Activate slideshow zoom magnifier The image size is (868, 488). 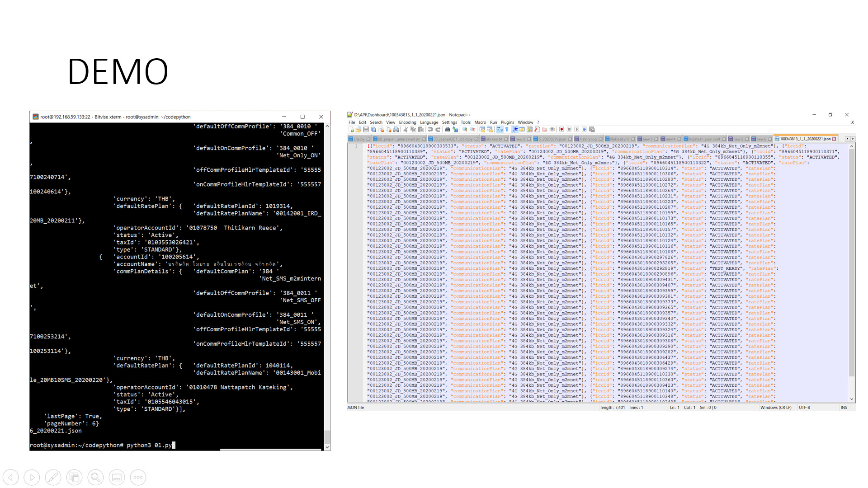click(x=95, y=477)
